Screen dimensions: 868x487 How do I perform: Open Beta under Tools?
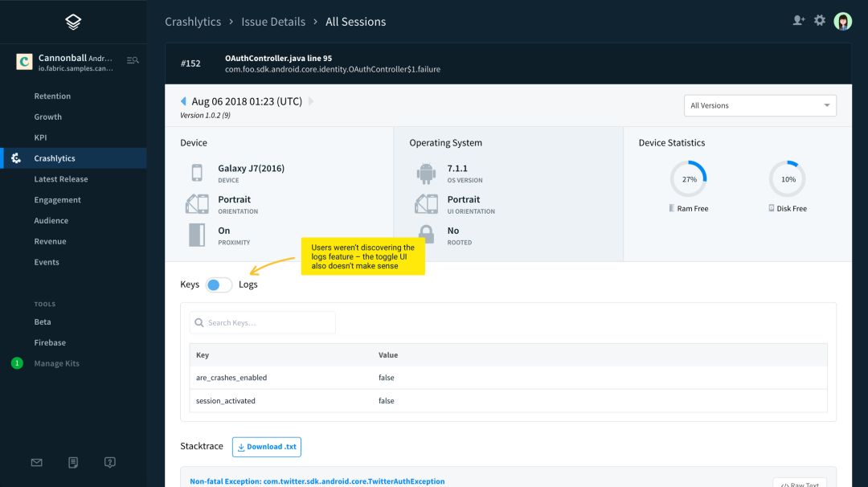[43, 322]
